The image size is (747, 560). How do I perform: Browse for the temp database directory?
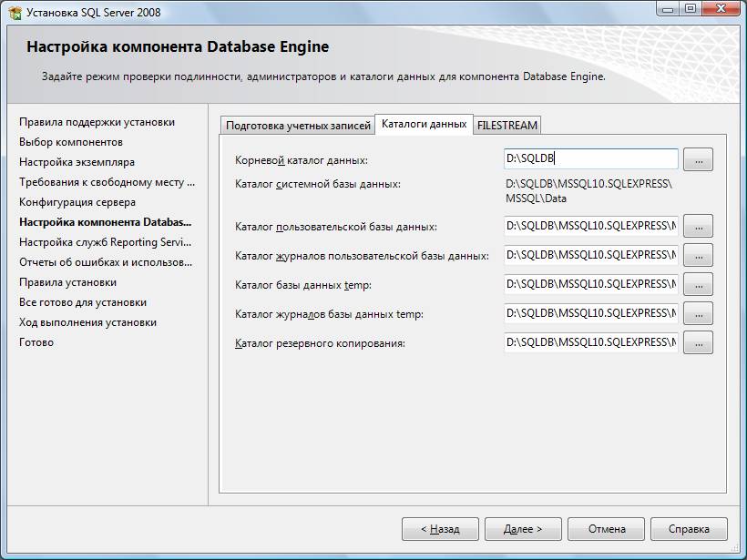pyautogui.click(x=698, y=284)
